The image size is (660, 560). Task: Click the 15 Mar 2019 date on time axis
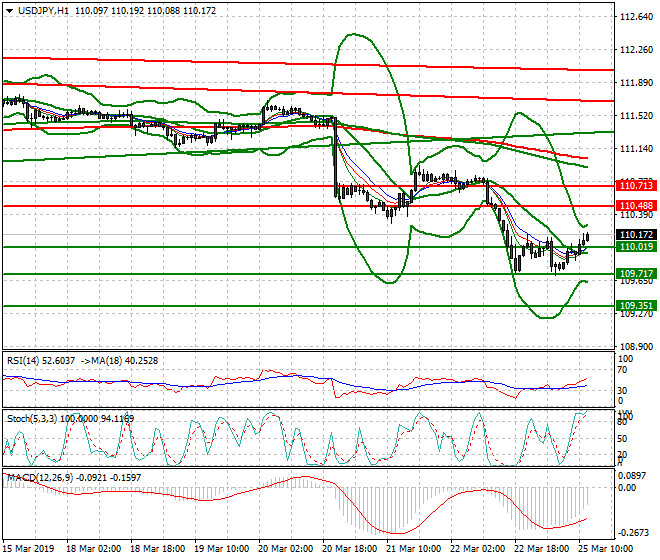(x=28, y=551)
